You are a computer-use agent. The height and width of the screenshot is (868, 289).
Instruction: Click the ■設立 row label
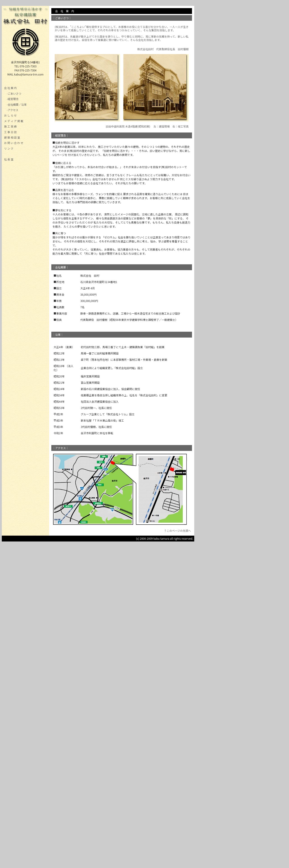[58, 288]
